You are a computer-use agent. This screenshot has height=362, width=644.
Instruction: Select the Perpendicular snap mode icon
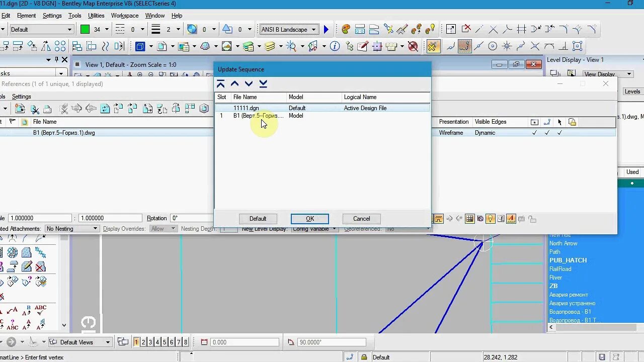click(563, 46)
